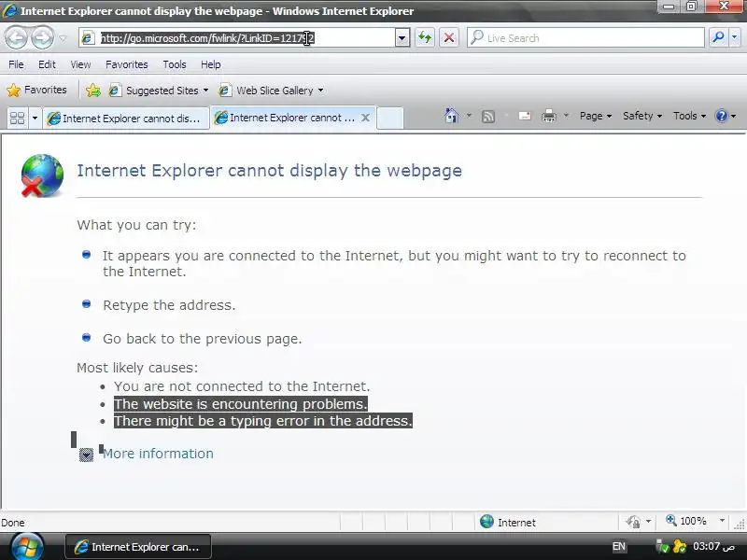Viewport: 747px width, 560px height.
Task: Click the Protected Mode lock icon in status bar
Action: pyautogui.click(x=634, y=522)
